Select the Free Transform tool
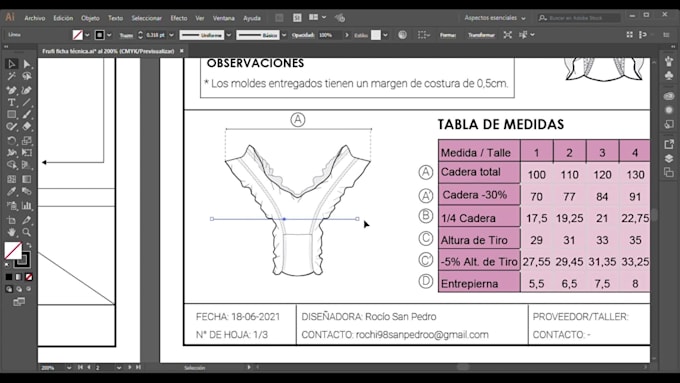 pyautogui.click(x=26, y=153)
